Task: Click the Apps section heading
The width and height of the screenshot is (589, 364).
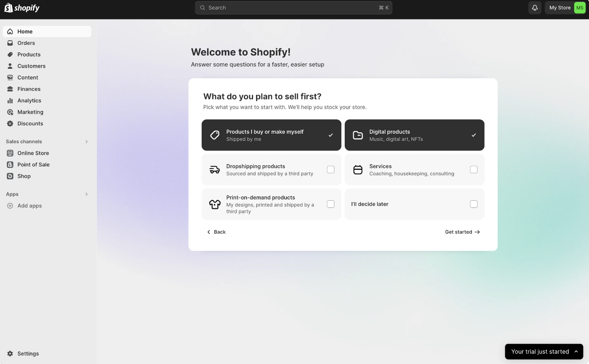Action: [x=12, y=194]
